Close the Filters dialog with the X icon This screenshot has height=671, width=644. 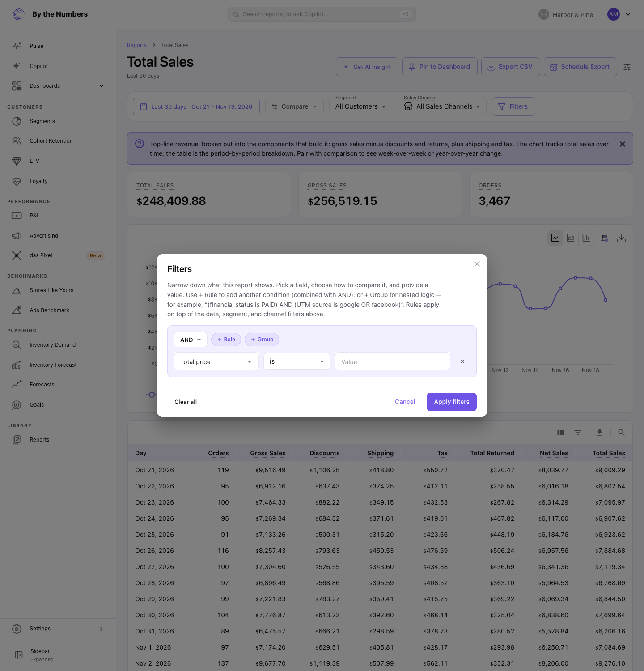coord(477,264)
